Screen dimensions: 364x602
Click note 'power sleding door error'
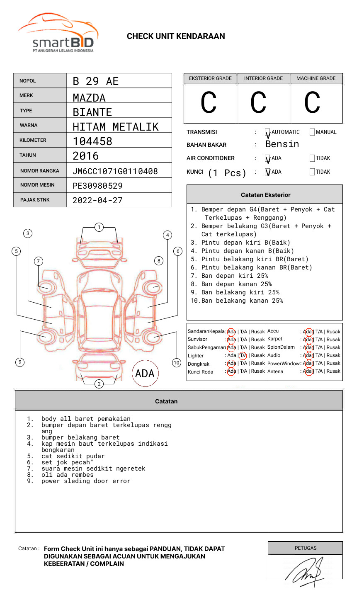click(86, 481)
